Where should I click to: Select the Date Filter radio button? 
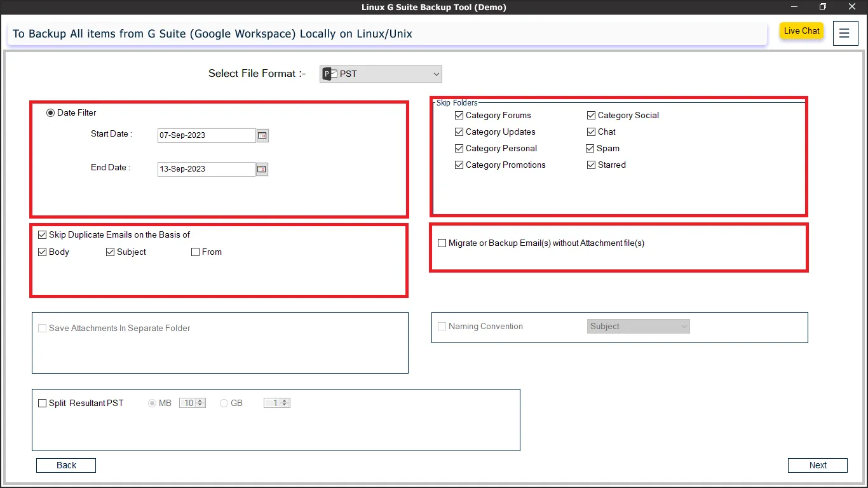(x=51, y=113)
